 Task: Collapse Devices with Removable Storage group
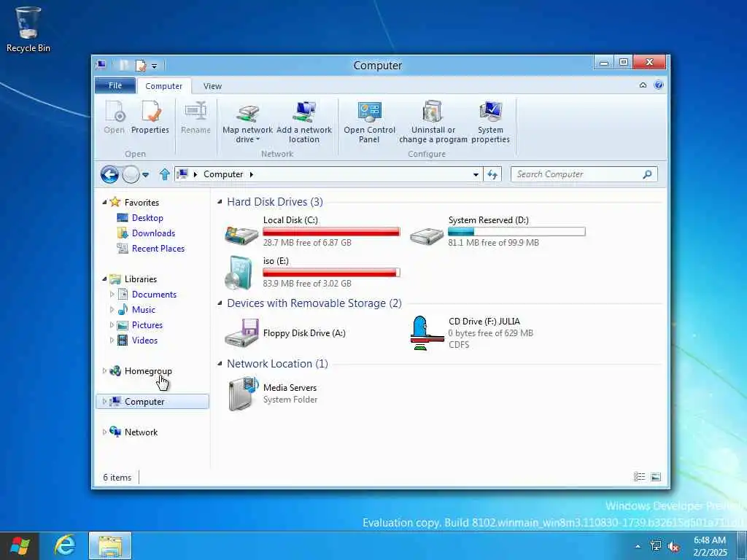pos(220,303)
